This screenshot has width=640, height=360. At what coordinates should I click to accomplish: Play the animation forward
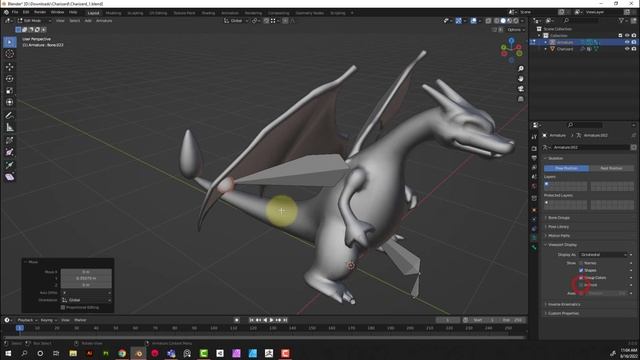[272, 320]
